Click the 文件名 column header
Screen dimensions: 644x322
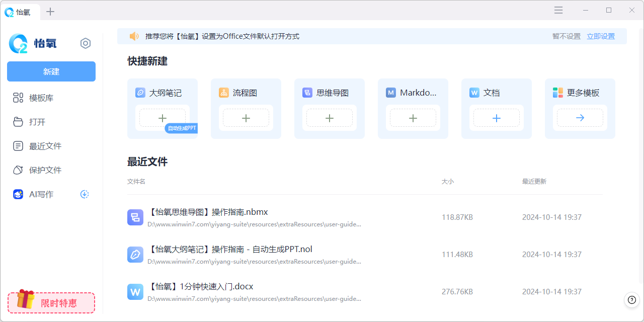pyautogui.click(x=136, y=181)
